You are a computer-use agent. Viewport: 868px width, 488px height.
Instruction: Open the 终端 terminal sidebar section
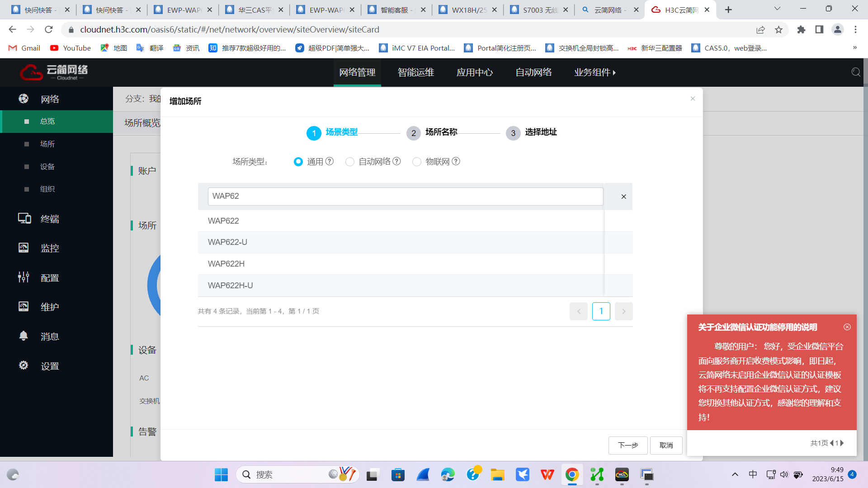[50, 219]
